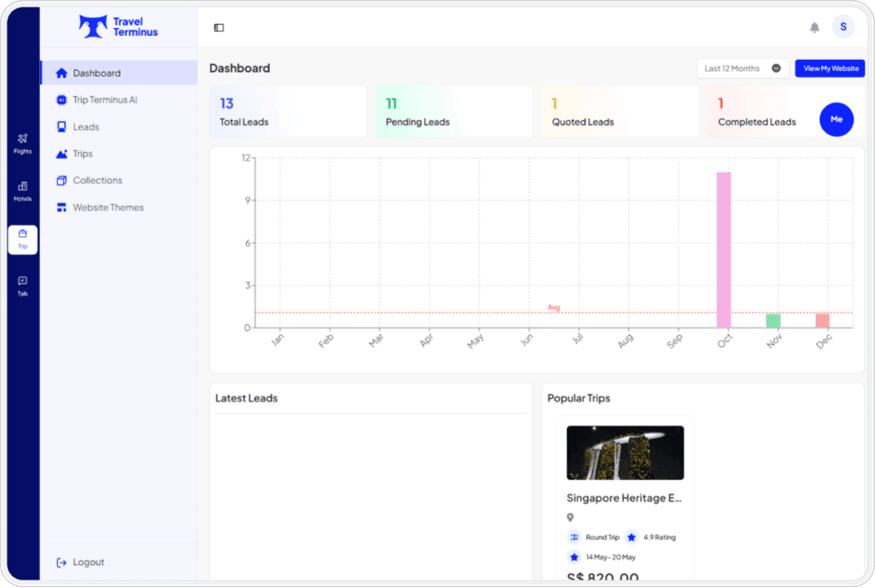This screenshot has height=588, width=875.
Task: Click the notification bell icon
Action: 814,27
